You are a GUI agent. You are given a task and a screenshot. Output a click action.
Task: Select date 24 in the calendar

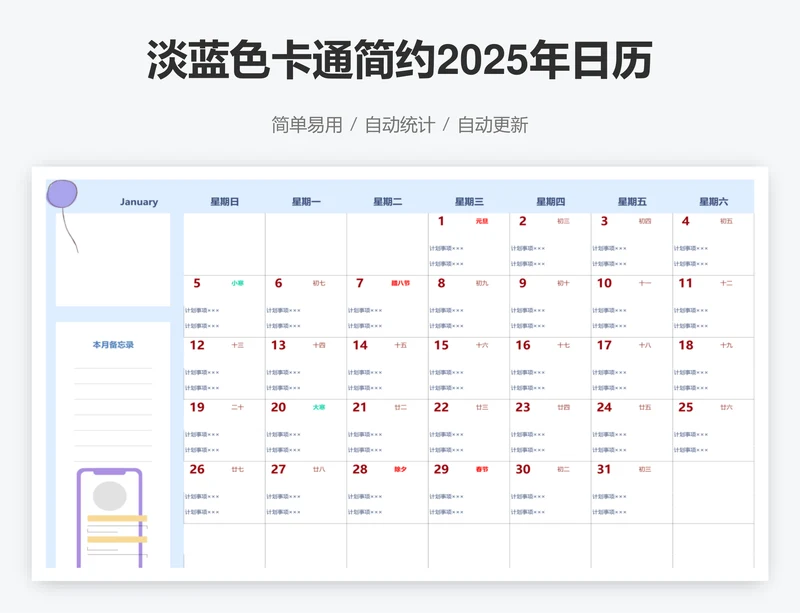coord(604,407)
